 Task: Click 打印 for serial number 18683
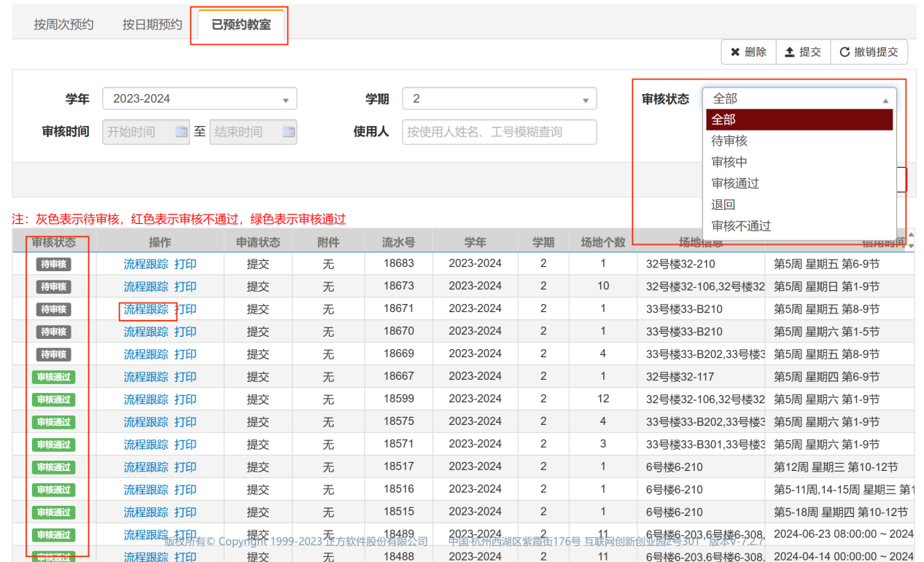(x=185, y=264)
